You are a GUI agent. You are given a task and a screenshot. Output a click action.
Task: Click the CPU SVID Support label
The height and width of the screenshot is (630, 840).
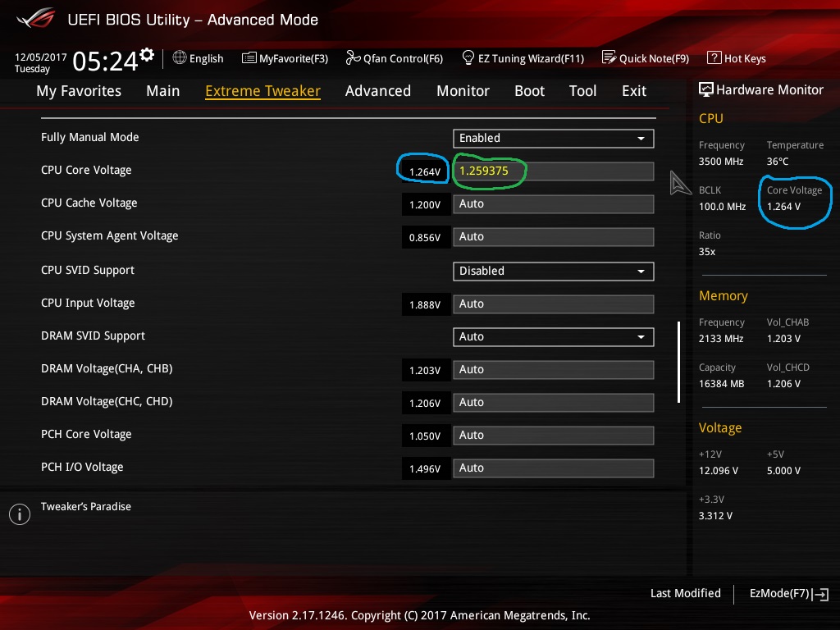88,270
